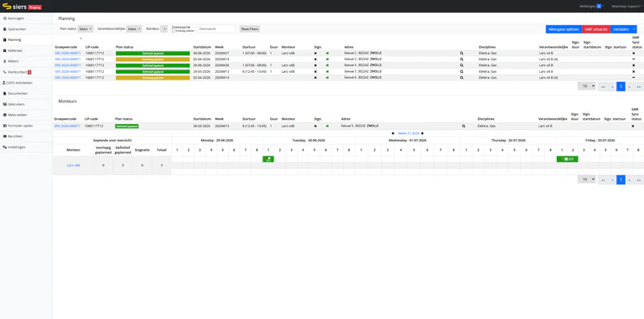Click the green planned block on Tuesday 30-06-2026
Viewport: 644px width, 319px height.
(x=268, y=159)
